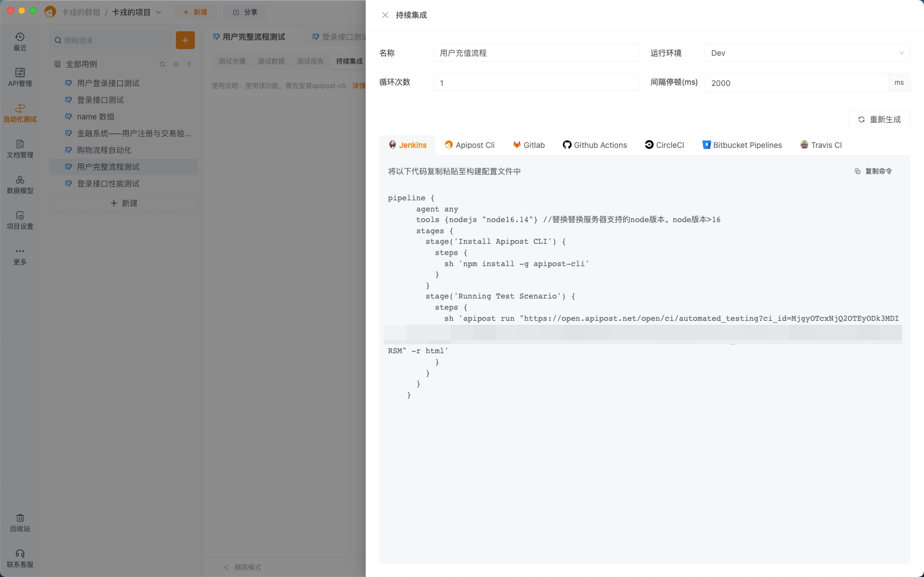Open the Github Actions tab
This screenshot has width=924, height=577.
point(595,145)
